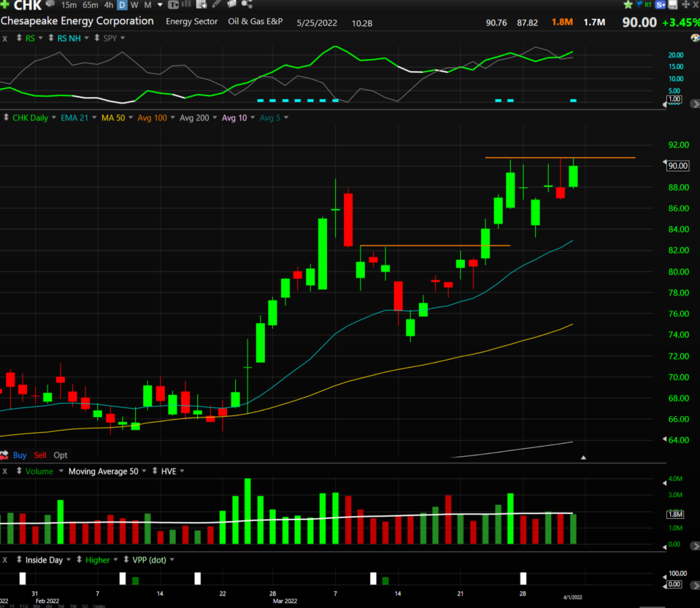Switch to the 15m timeframe
The width and height of the screenshot is (700, 608).
coord(69,5)
